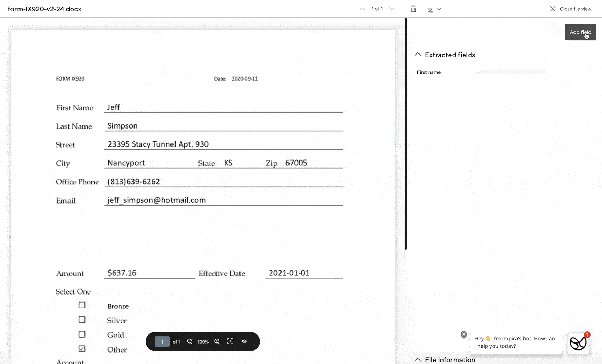The height and width of the screenshot is (364, 602).
Task: Click the 100% zoom level
Action: [203, 342]
